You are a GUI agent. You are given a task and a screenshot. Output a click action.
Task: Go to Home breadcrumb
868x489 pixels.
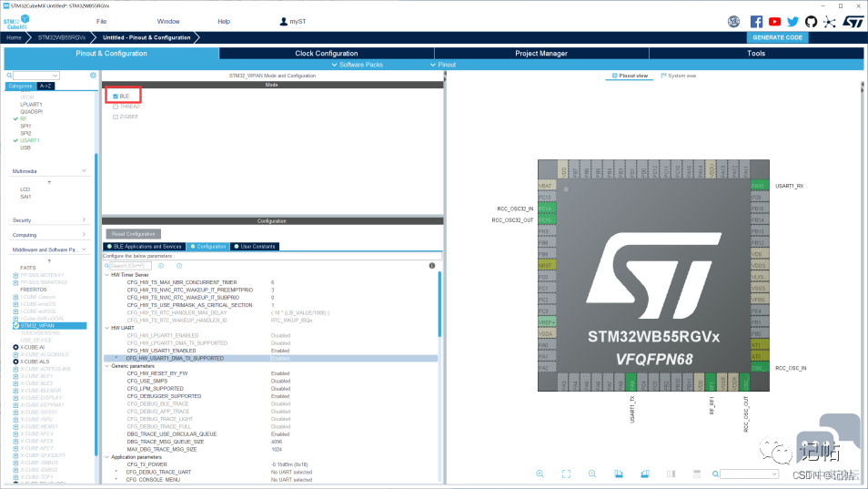point(14,37)
